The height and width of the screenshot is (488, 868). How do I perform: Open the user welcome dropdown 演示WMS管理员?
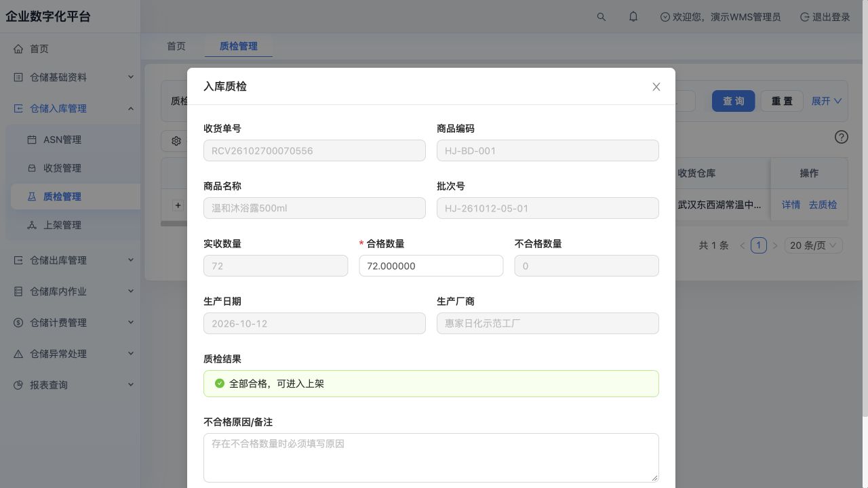[720, 17]
